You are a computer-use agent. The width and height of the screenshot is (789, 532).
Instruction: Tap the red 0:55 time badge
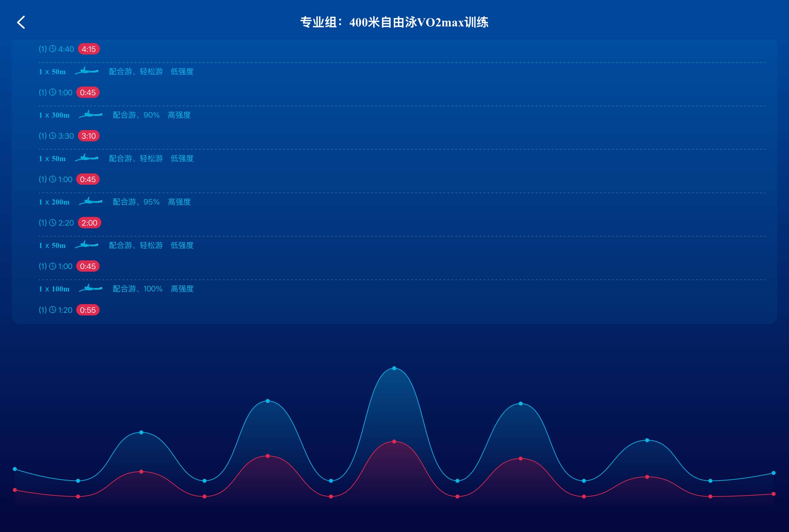click(88, 310)
